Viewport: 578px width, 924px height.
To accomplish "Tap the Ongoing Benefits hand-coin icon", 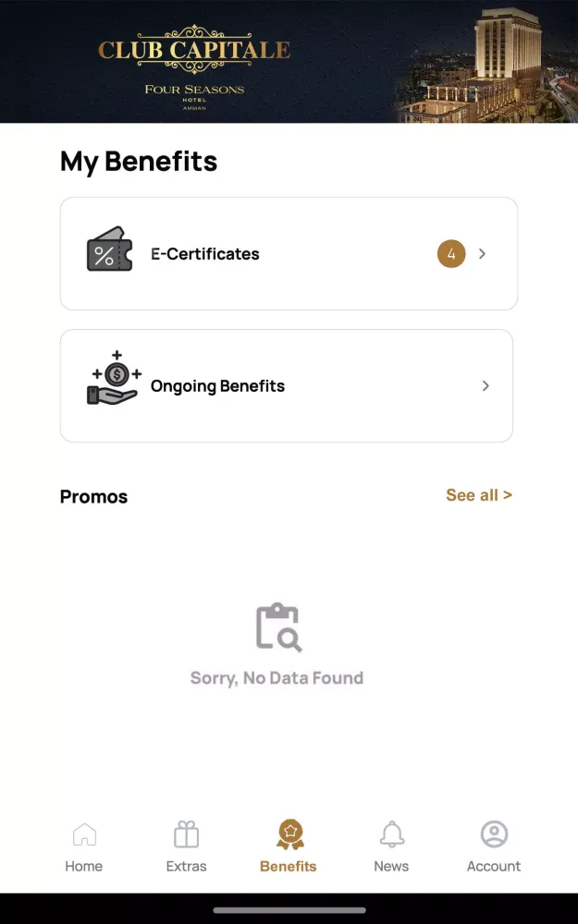I will 115,379.
